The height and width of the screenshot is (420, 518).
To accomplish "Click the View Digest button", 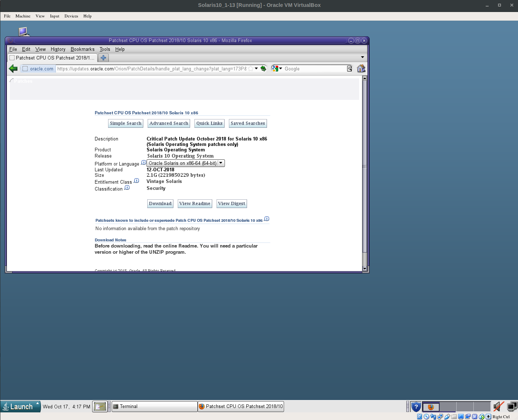I will point(231,204).
